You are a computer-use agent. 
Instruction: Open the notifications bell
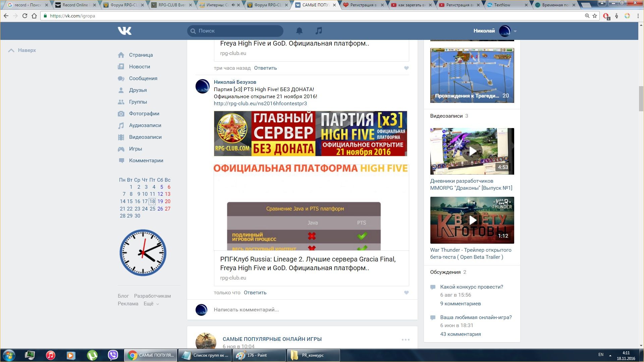(299, 31)
